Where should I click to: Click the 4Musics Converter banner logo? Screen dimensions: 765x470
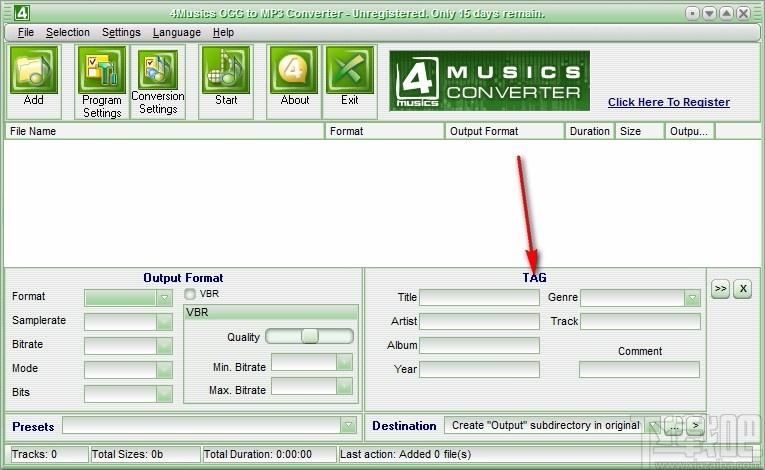point(489,81)
